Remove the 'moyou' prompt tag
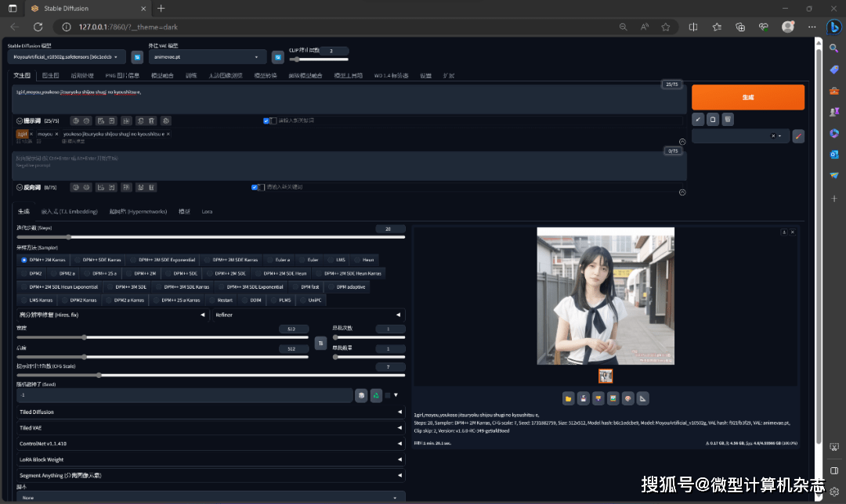This screenshot has height=504, width=846. coord(56,134)
